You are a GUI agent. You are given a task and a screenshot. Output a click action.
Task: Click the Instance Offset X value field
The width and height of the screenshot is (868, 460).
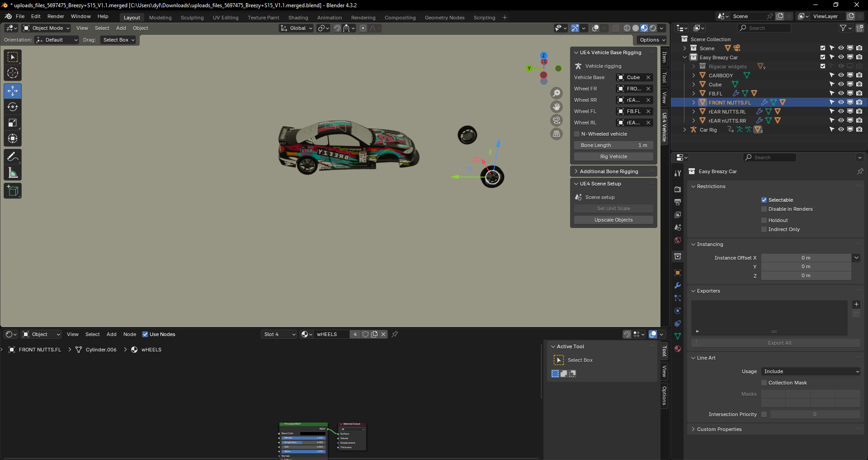pyautogui.click(x=806, y=258)
